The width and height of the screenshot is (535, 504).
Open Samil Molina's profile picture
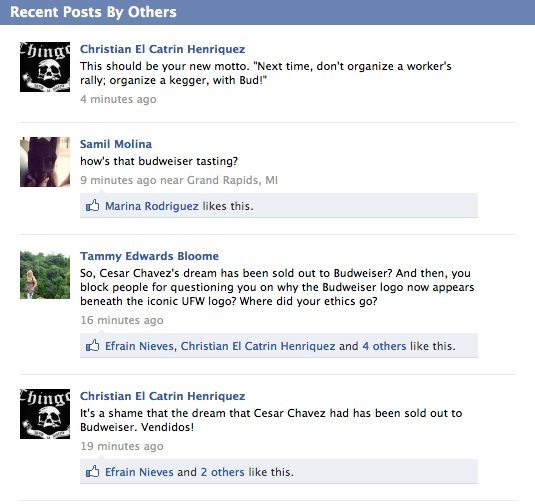point(45,162)
